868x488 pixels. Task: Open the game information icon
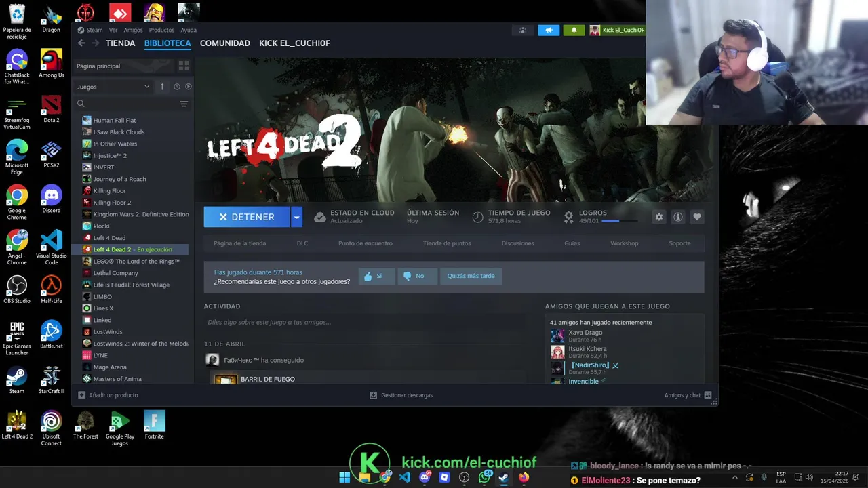tap(677, 217)
